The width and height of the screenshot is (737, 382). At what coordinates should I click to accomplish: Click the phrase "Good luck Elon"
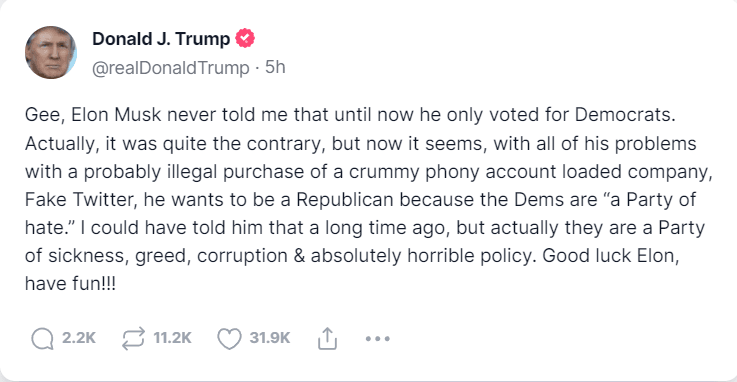pos(611,256)
